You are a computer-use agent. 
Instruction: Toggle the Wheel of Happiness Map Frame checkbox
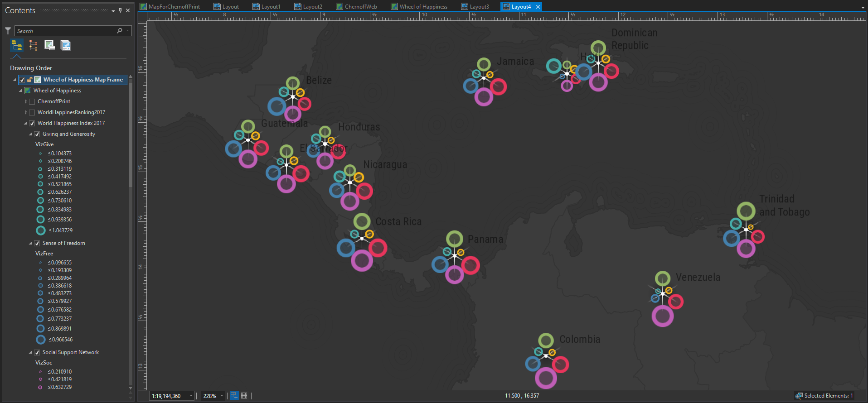pos(22,80)
